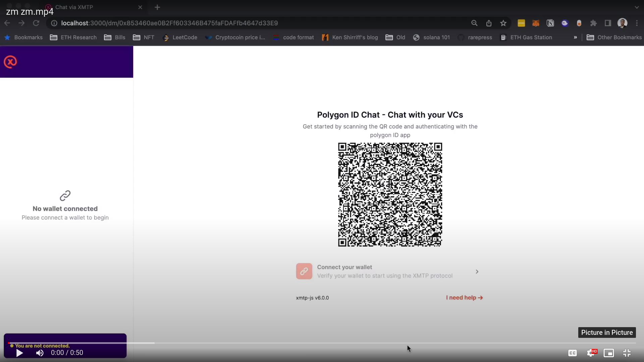The image size is (644, 362).
Task: Click the Brave browser shield icon
Action: (579, 22)
